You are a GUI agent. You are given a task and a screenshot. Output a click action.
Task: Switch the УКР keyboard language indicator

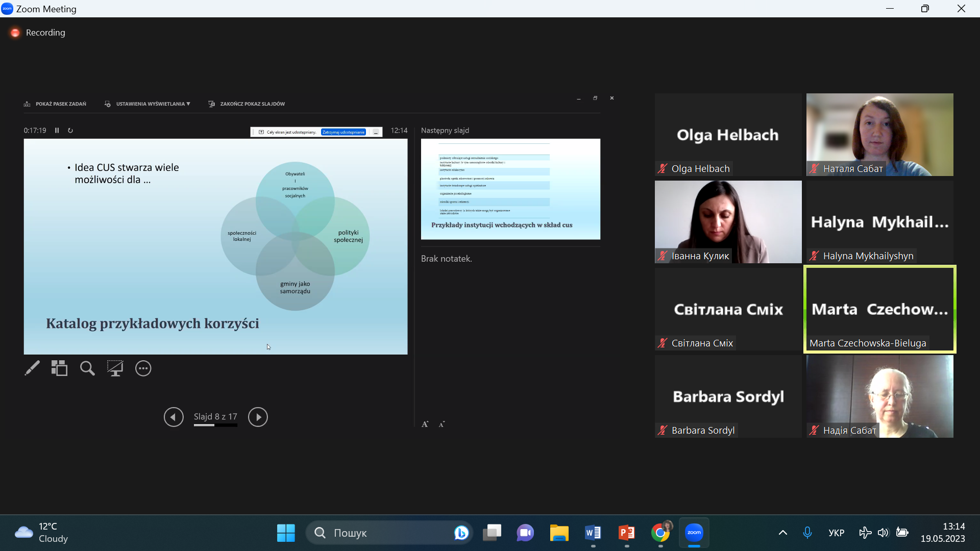coord(836,533)
